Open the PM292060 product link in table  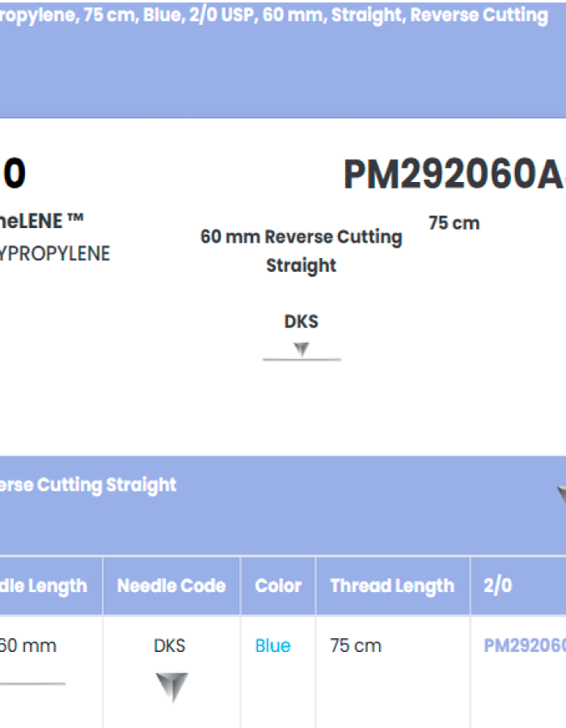pos(524,645)
